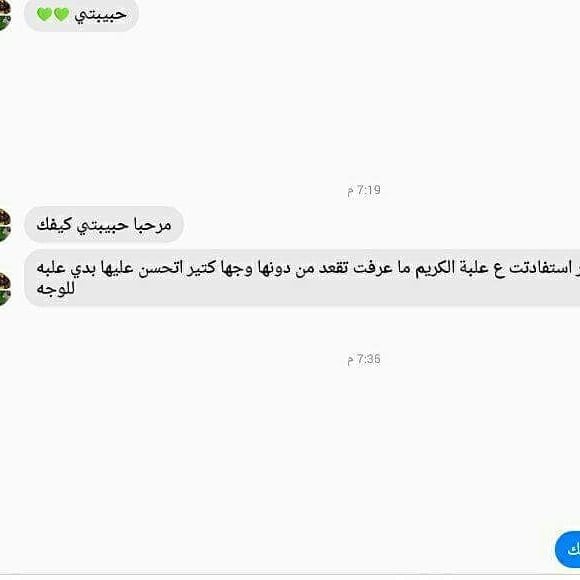The image size is (580, 580).
Task: Open the avatar beside the "مرحبا" message
Action: tap(4, 225)
